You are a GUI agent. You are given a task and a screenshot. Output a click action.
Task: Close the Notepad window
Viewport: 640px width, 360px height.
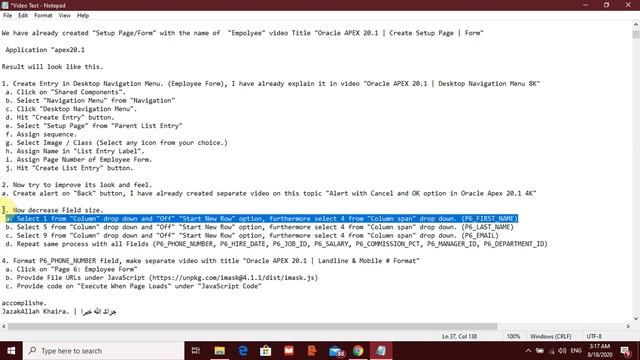628,5
